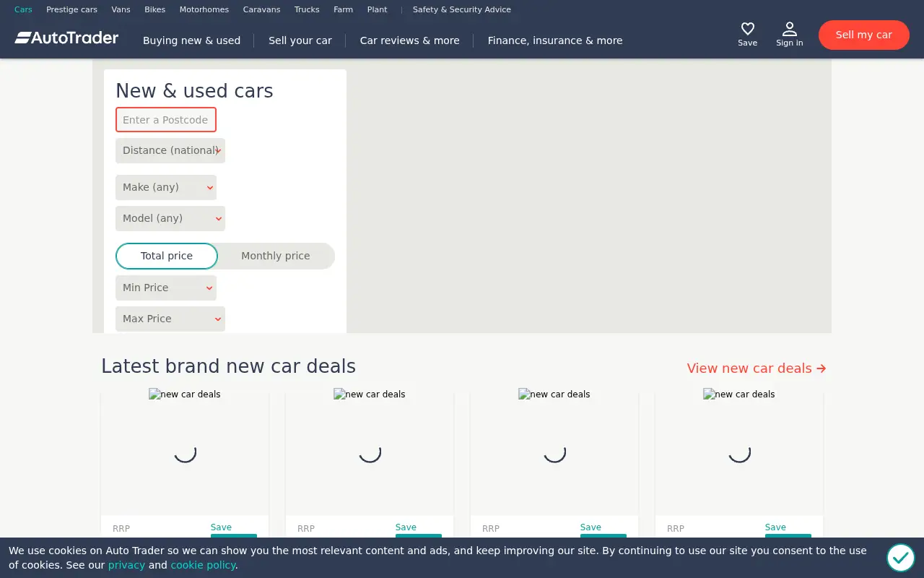Open the Farm section
924x578 pixels.
click(x=344, y=9)
